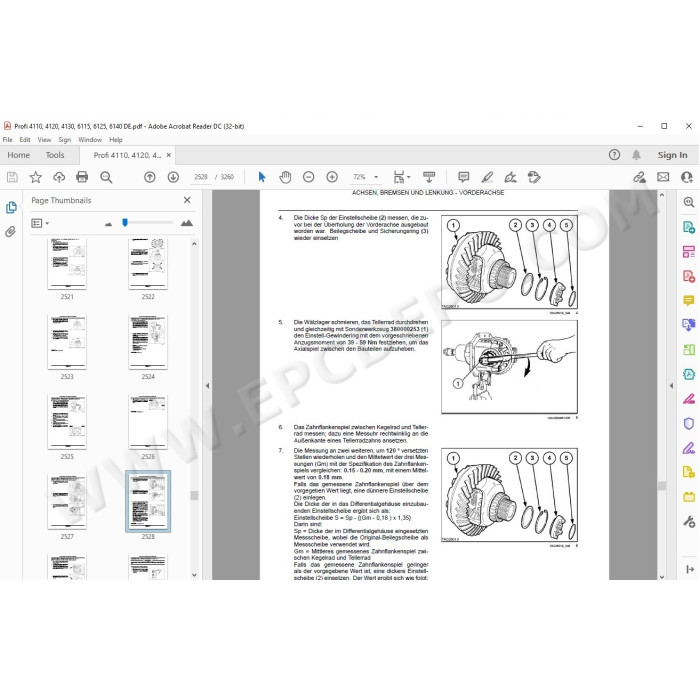700x700 pixels.
Task: Expand the tools pane with the bottom arrow
Action: click(x=690, y=569)
